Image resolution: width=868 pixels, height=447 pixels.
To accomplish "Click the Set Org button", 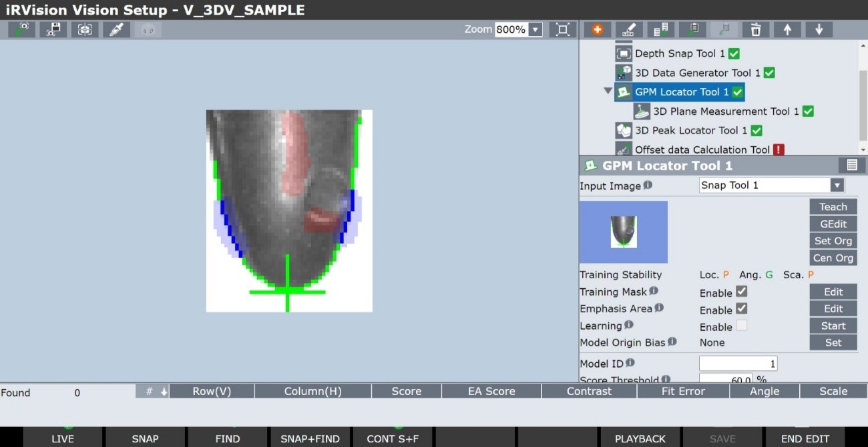I will [833, 241].
